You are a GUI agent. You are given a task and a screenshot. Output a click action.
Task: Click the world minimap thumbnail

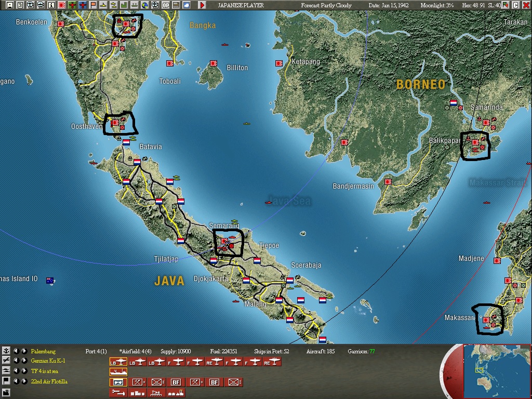(x=497, y=371)
